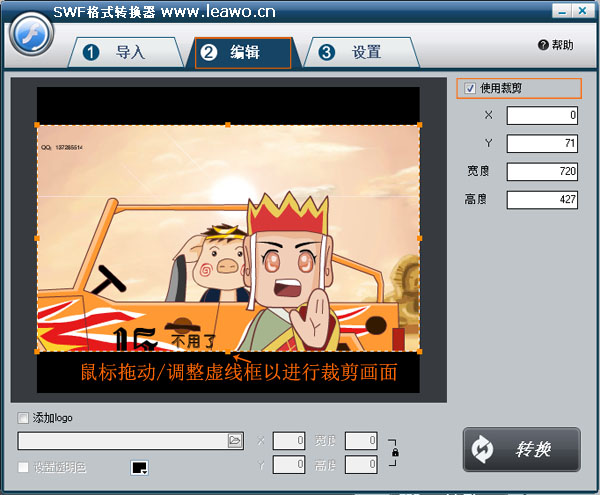Click the left-middle crop handle
This screenshot has height=495, width=600.
pos(37,238)
